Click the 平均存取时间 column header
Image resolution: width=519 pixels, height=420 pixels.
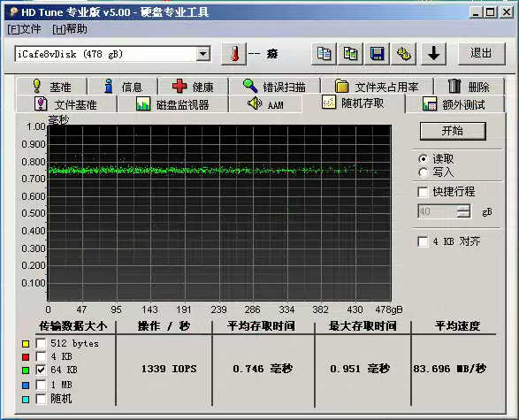(261, 326)
